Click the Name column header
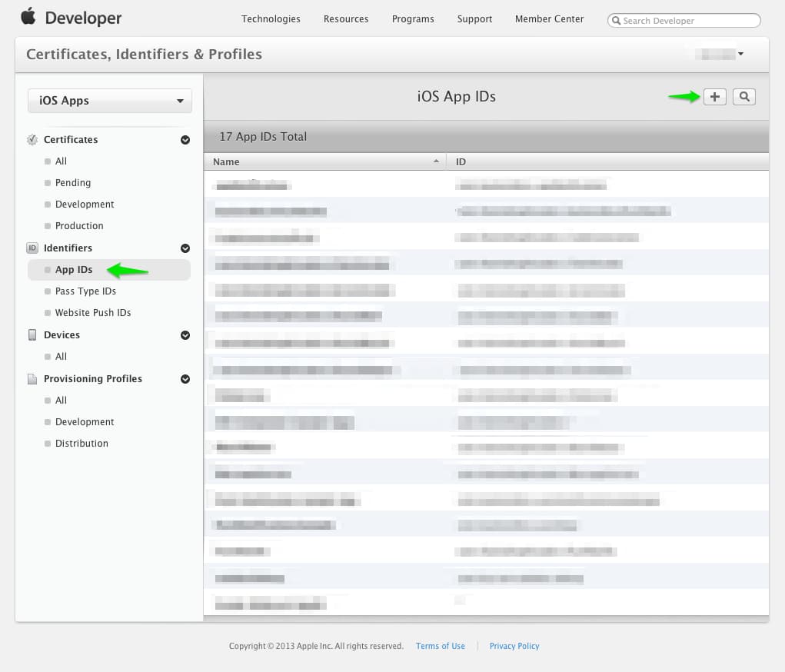The height and width of the screenshot is (672, 785). coord(325,161)
